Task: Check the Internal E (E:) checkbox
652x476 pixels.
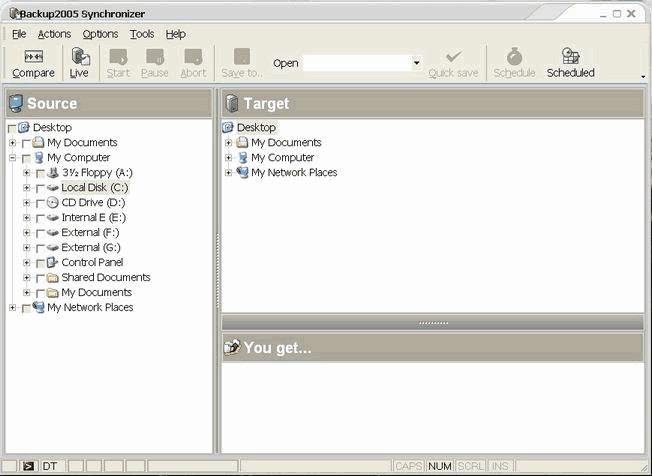Action: [x=40, y=218]
